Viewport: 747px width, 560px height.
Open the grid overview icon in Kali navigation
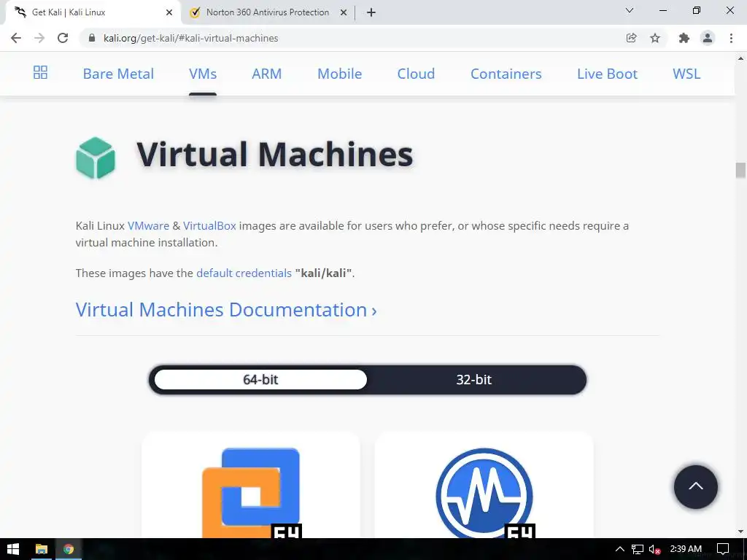(x=41, y=72)
